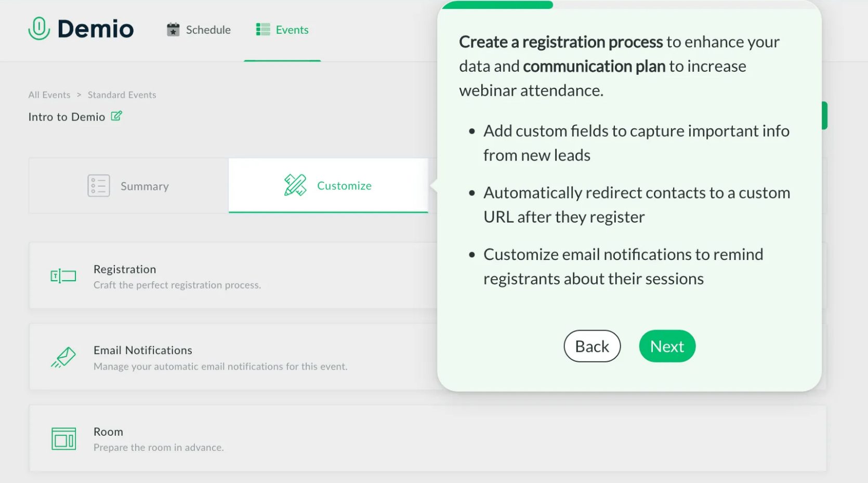Image resolution: width=868 pixels, height=483 pixels.
Task: Click the Events list icon
Action: click(263, 30)
